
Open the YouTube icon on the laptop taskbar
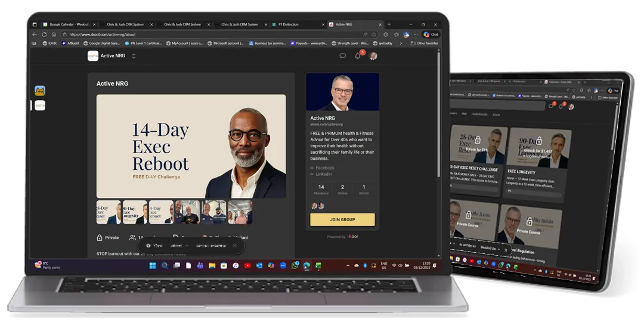pos(247,266)
